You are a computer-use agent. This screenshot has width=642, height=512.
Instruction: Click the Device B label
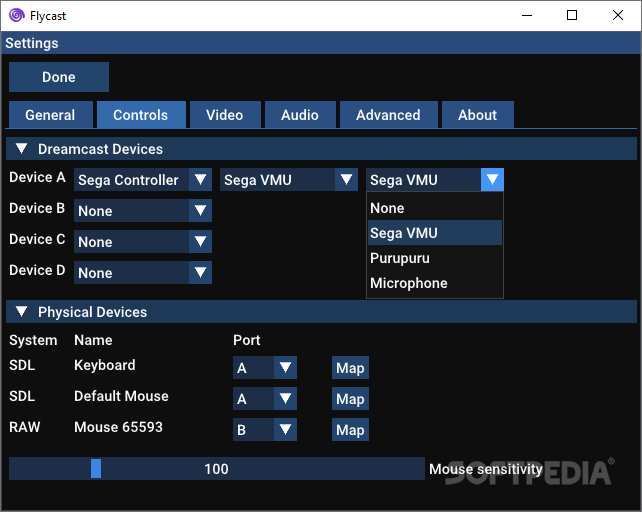coord(37,208)
